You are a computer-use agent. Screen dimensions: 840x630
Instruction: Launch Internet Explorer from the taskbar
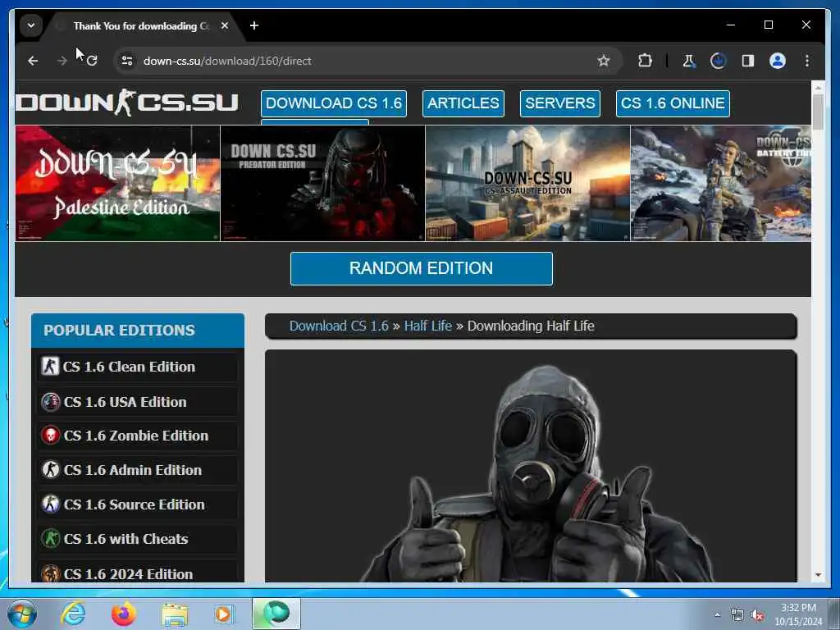[x=73, y=614]
